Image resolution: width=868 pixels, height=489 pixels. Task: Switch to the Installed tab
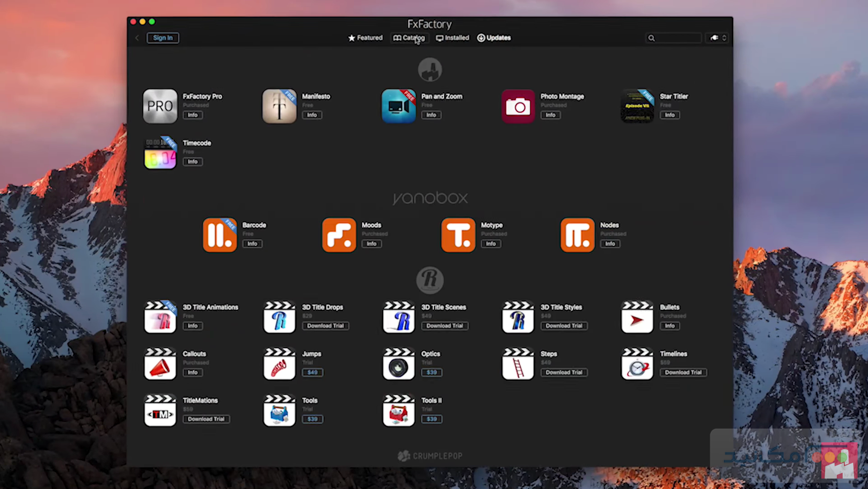tap(452, 38)
